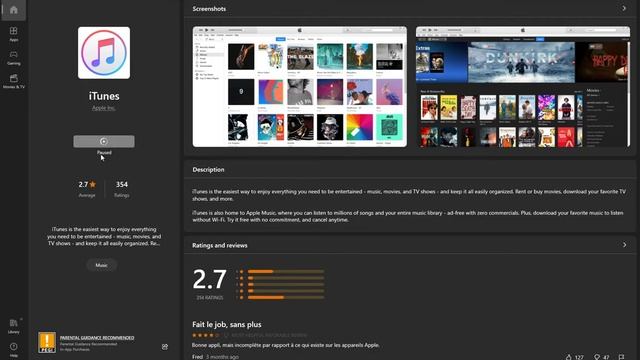Click the 3-star rating bar
Image resolution: width=640 pixels, height=360 pixels.
pyautogui.click(x=286, y=284)
